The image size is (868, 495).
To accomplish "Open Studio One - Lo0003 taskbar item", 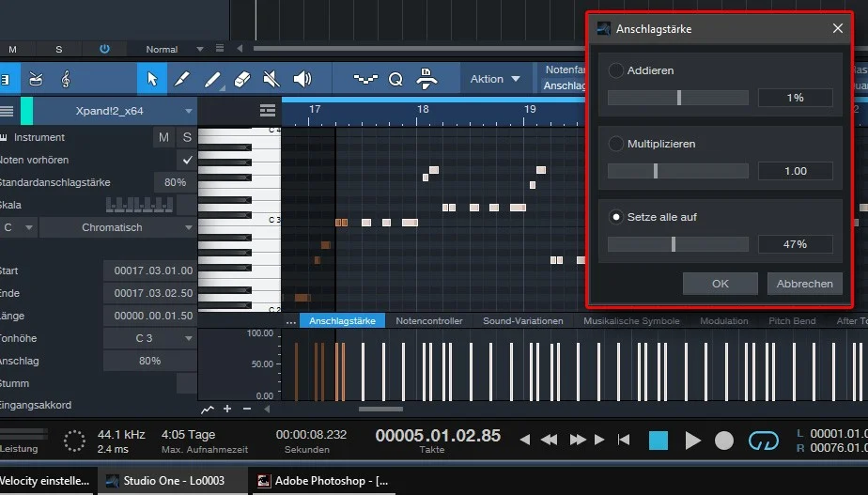I will [173, 481].
